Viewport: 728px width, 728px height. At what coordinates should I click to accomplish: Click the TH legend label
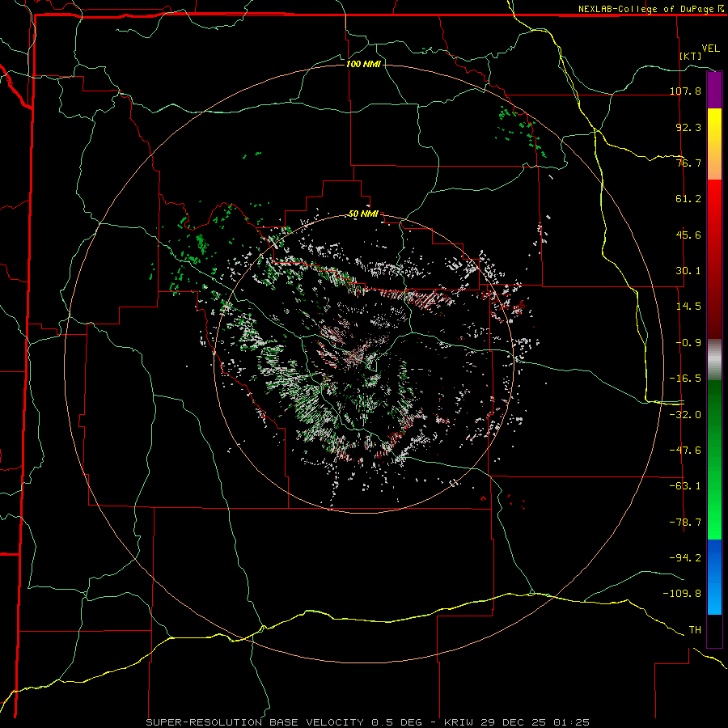(695, 630)
